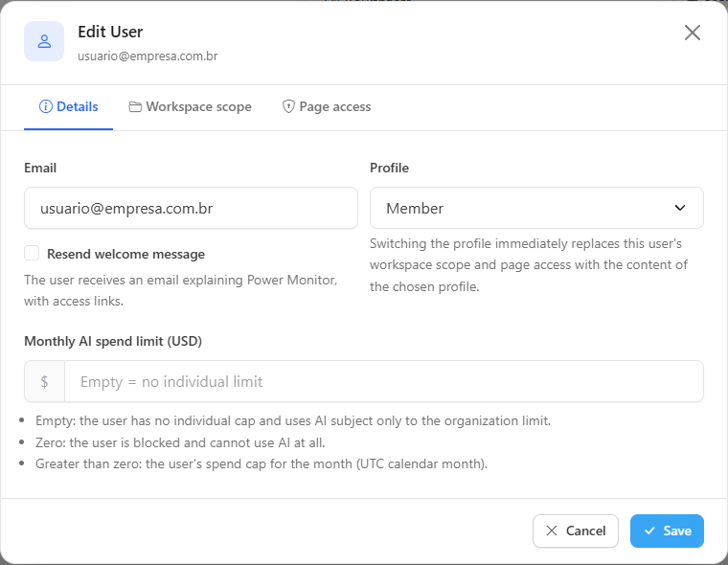This screenshot has height=565, width=728.
Task: Click the usuario@empresa.com.br subtitle under Edit User
Action: pos(148,56)
